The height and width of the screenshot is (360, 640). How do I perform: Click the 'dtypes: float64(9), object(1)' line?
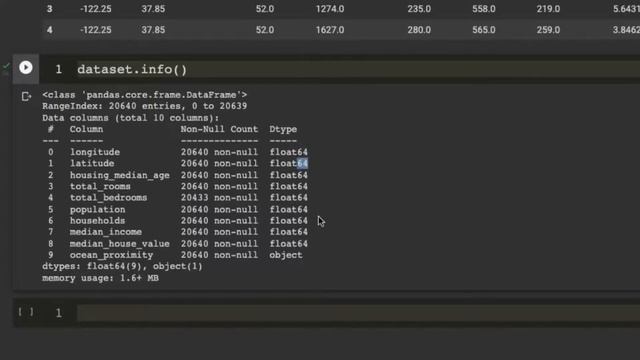pos(122,267)
